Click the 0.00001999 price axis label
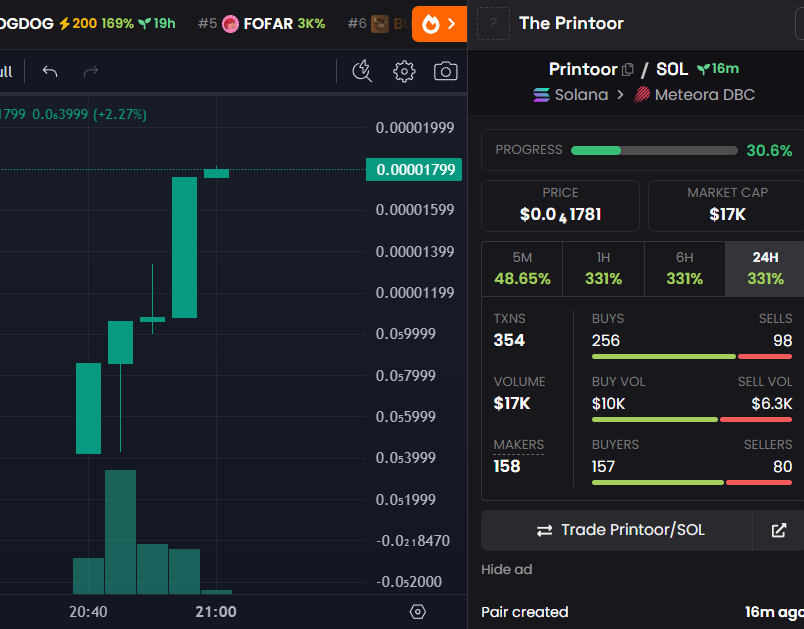Screen dimensions: 804x629 414,128
